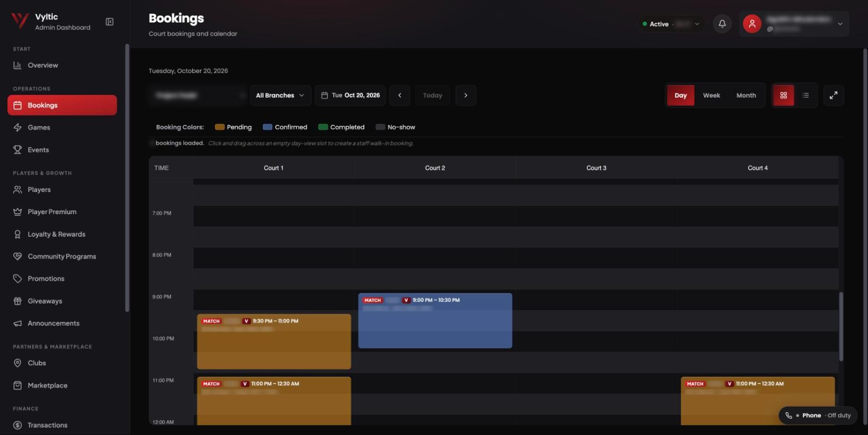This screenshot has width=868, height=435.
Task: Click the Court 3 column header
Action: click(x=596, y=168)
